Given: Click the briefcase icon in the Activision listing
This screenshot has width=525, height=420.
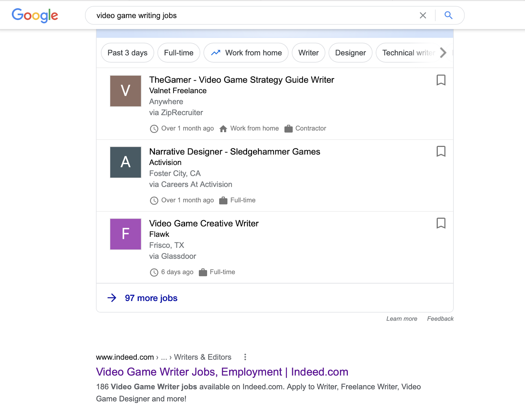Looking at the screenshot, I should pyautogui.click(x=223, y=200).
